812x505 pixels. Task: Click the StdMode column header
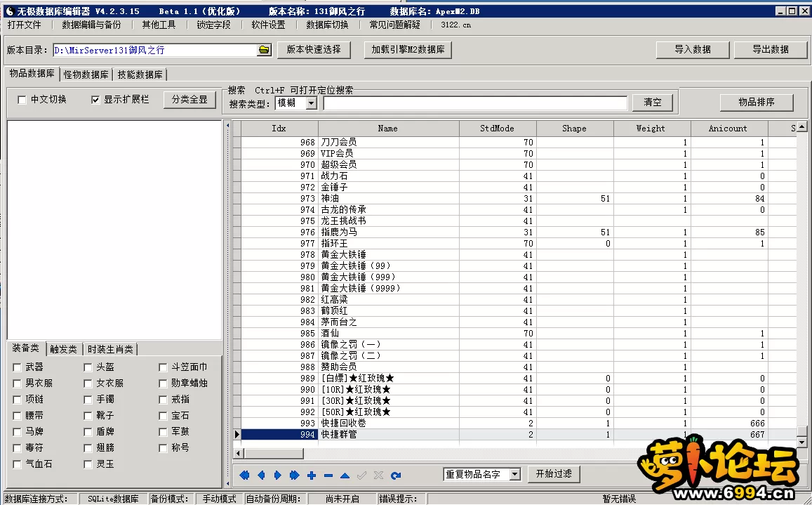coord(497,128)
